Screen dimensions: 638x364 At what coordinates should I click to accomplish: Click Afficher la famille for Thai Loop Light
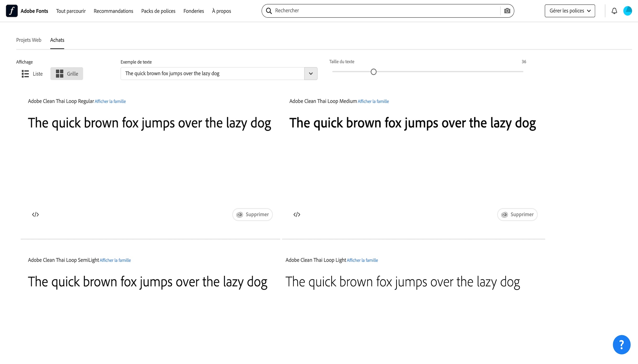(x=362, y=260)
